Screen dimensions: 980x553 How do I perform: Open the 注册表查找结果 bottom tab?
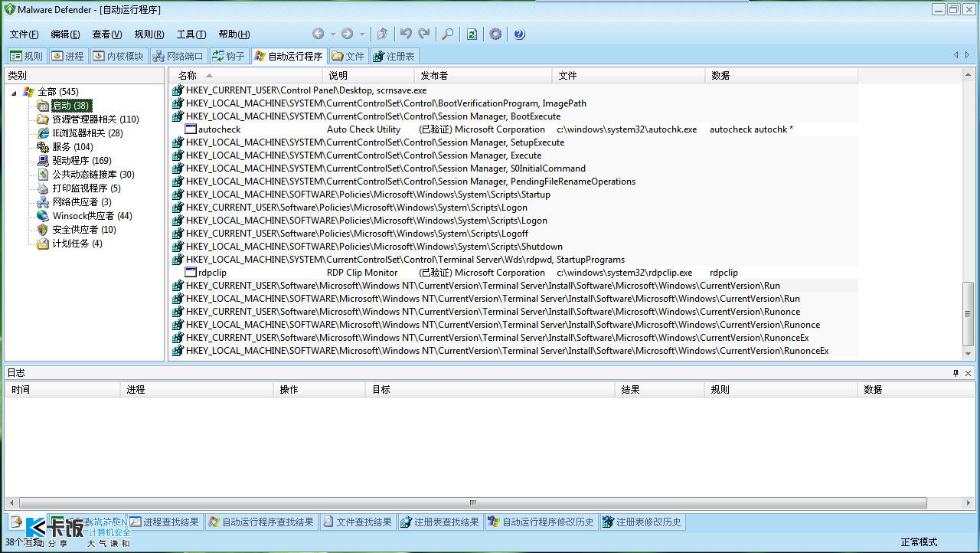(x=440, y=522)
